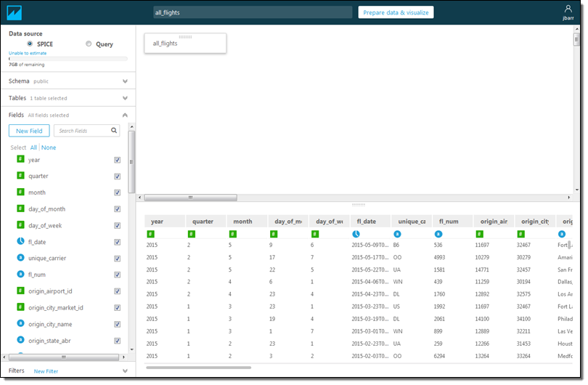Screen dimensions: 588x385
Task: Click the month column header
Action: tap(247, 222)
